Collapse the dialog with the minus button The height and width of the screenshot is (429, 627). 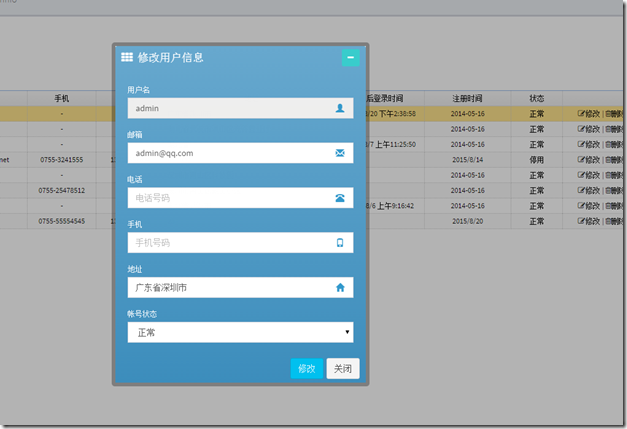(x=350, y=58)
